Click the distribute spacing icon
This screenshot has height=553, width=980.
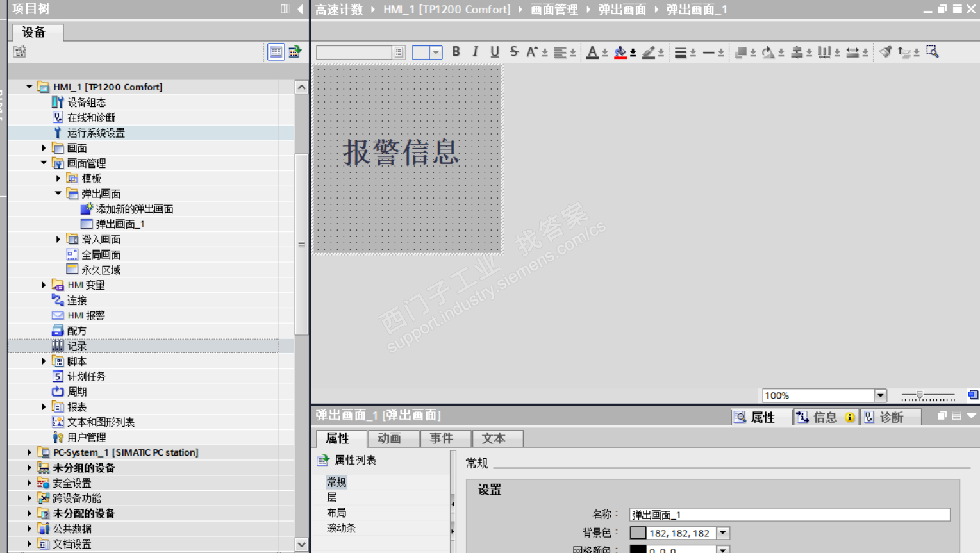tap(825, 53)
